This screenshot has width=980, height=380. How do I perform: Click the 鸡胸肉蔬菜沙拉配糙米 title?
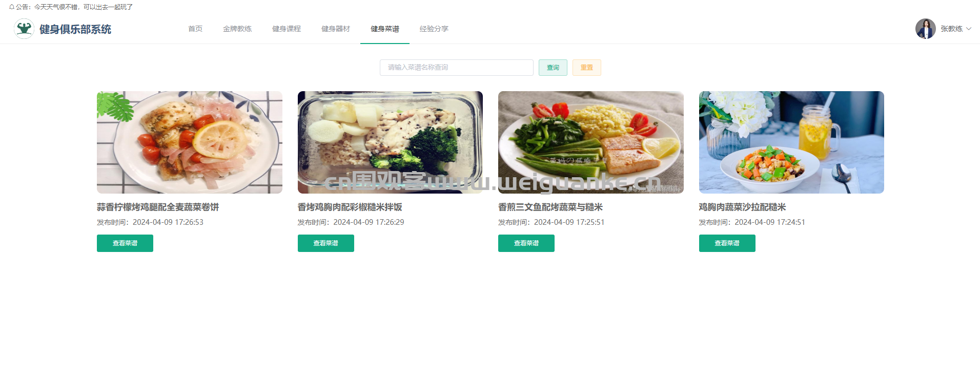(742, 207)
